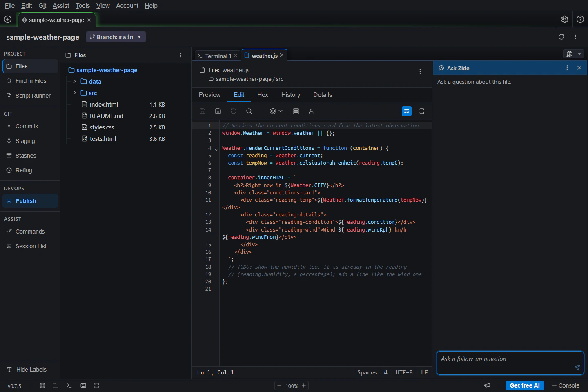The image size is (588, 392).
Task: Add a new tab with plus icon
Action: point(8,19)
